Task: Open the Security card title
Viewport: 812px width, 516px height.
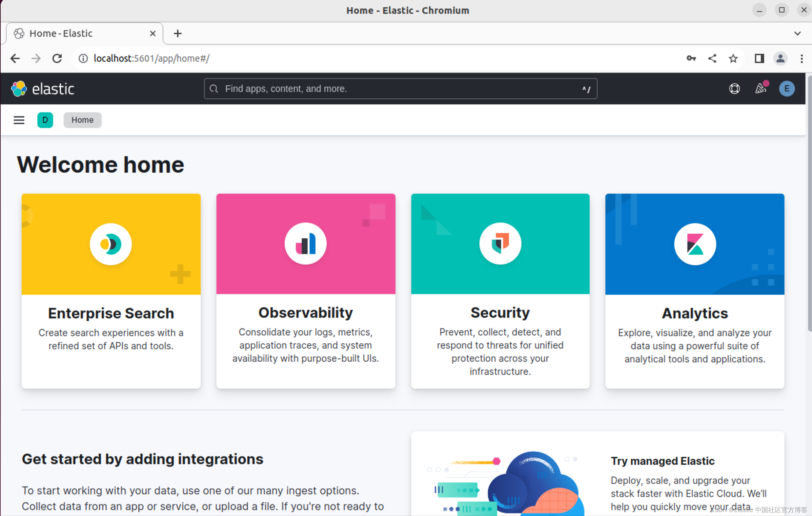Action: click(x=500, y=313)
